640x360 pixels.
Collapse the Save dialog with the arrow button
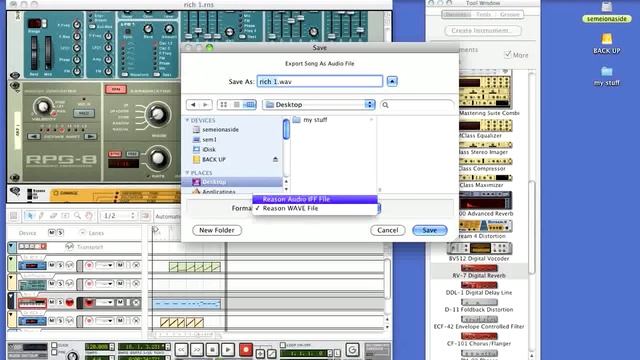pyautogui.click(x=392, y=81)
